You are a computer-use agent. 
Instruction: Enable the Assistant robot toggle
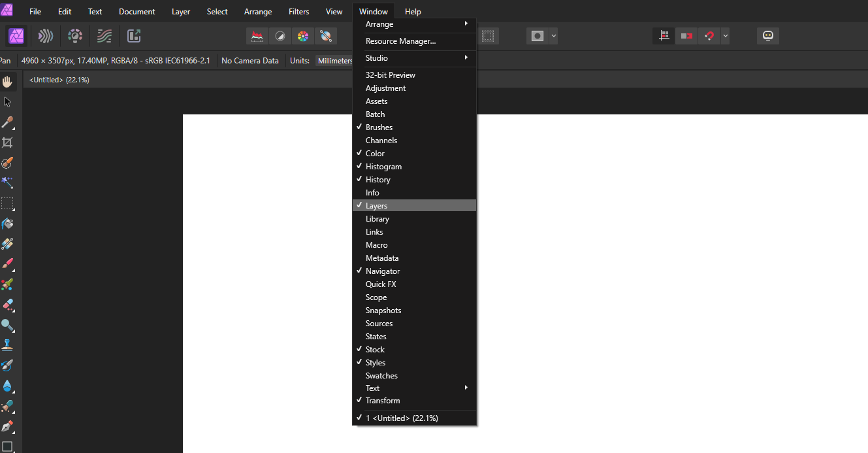click(x=767, y=36)
